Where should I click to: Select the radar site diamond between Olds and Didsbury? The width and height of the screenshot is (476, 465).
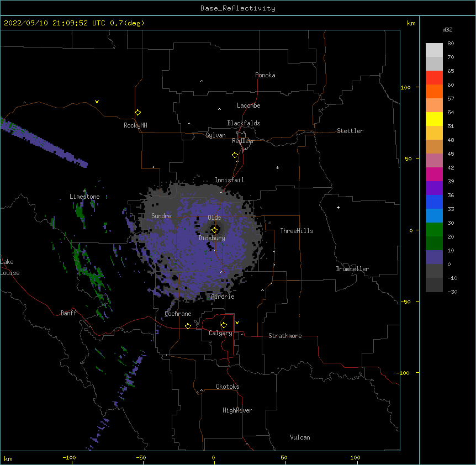point(215,230)
